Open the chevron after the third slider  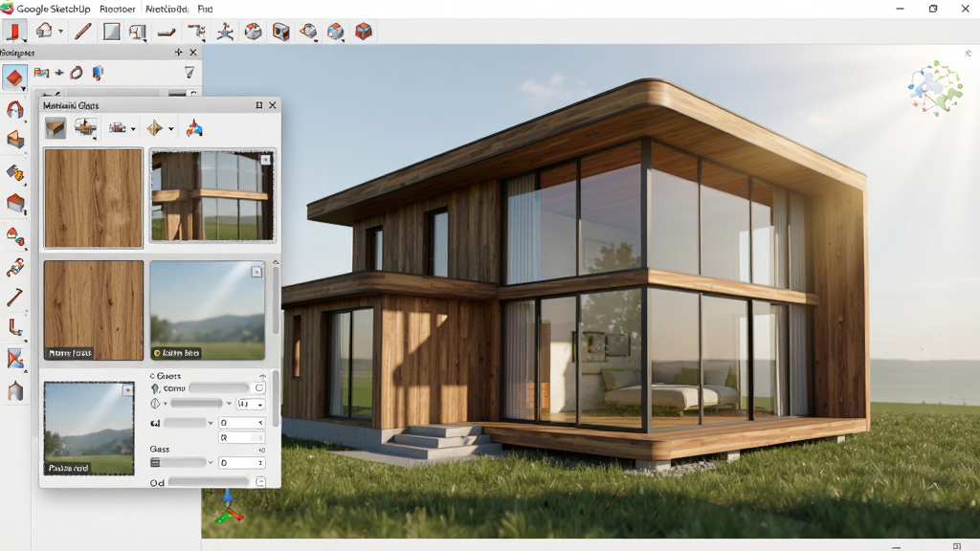[211, 423]
